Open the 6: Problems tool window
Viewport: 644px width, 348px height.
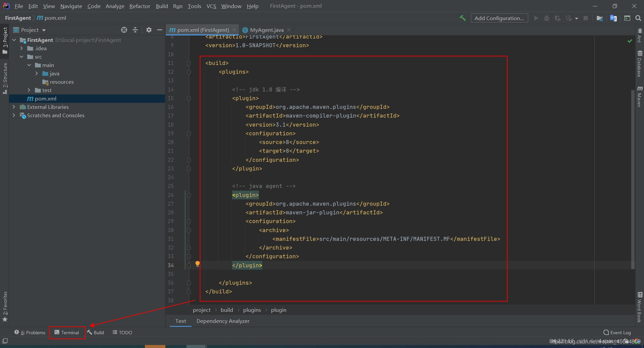click(30, 333)
